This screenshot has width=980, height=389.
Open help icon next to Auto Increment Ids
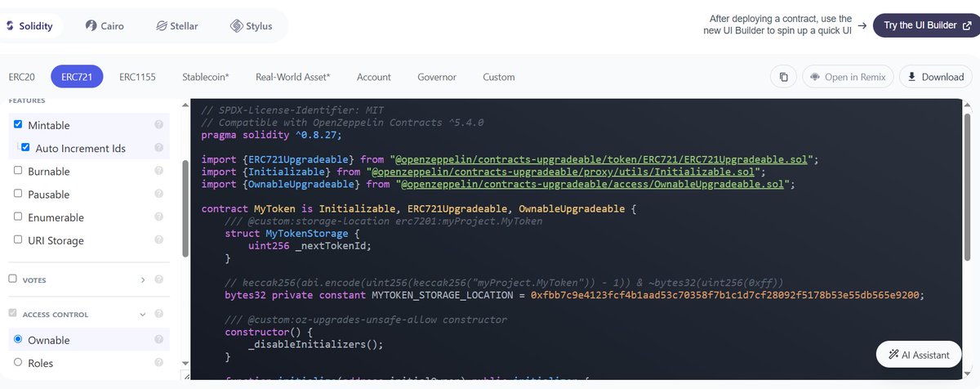[x=159, y=148]
